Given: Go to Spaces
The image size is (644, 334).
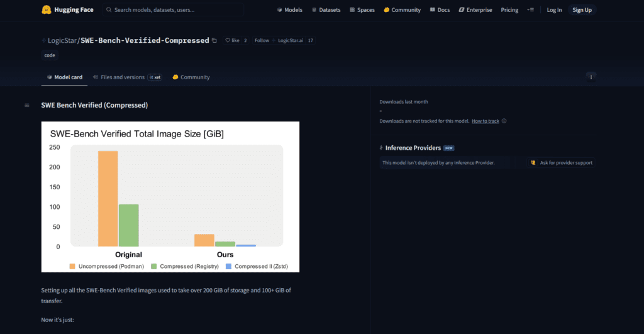Looking at the screenshot, I should tap(362, 10).
